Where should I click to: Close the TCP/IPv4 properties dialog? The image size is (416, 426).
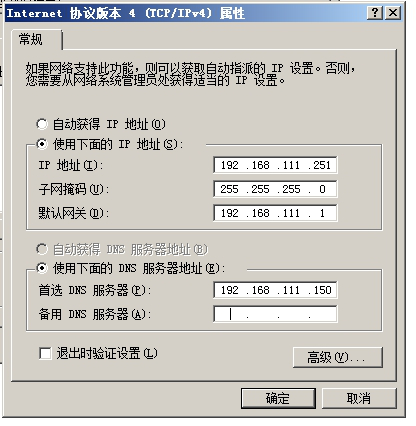[x=393, y=13]
